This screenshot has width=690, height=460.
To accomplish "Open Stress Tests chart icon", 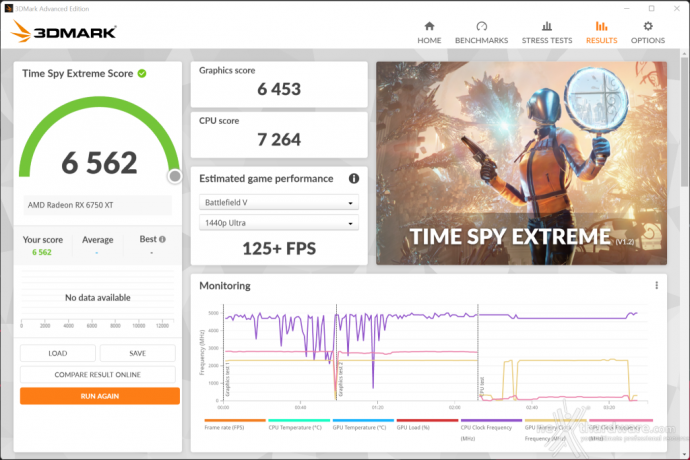I will (x=547, y=26).
